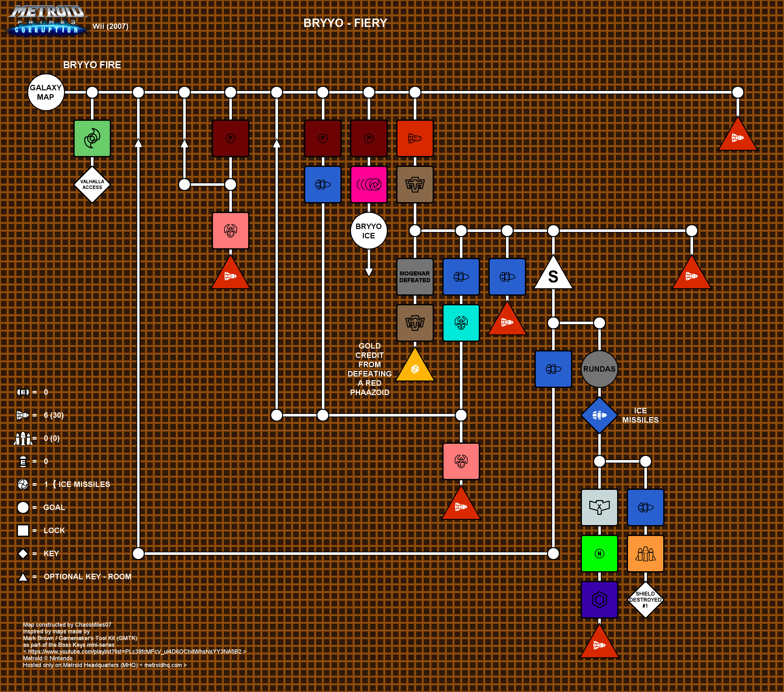This screenshot has width=784, height=692.
Task: Select the OPTIONAL KEY - ROOM legend triangle
Action: 23,577
